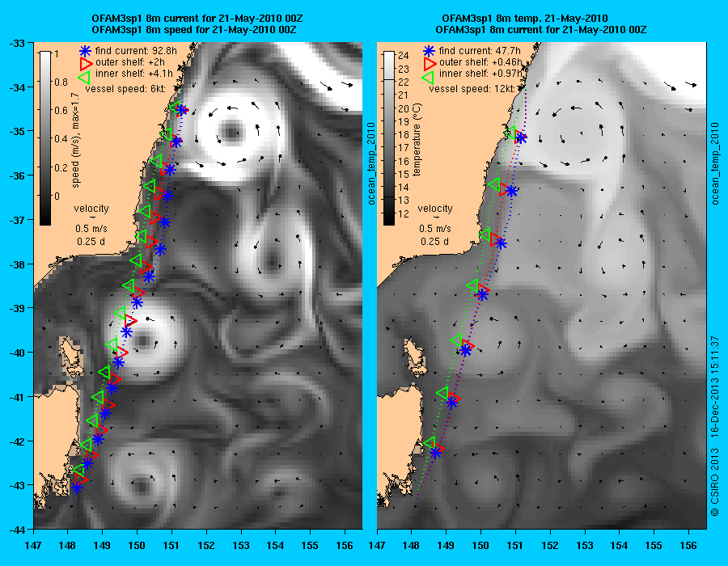Image resolution: width=728 pixels, height=566 pixels.
Task: Click the 'find current: 47.7h' legend text
Action: click(480, 51)
